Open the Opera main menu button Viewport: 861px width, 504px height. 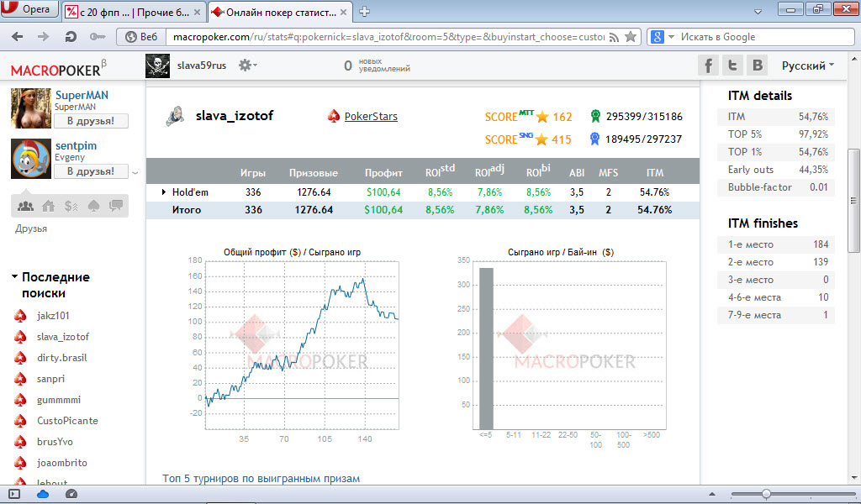29,9
